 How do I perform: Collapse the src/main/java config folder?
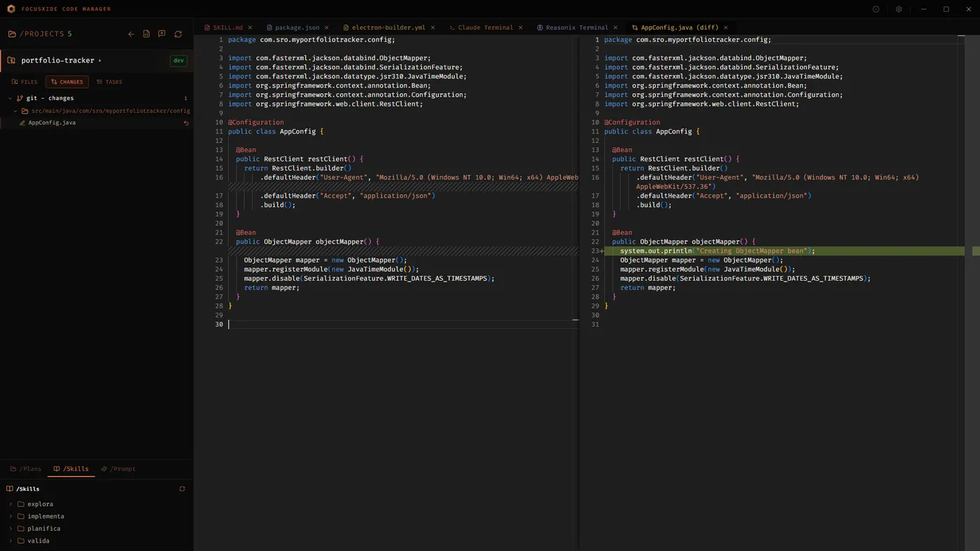click(15, 111)
